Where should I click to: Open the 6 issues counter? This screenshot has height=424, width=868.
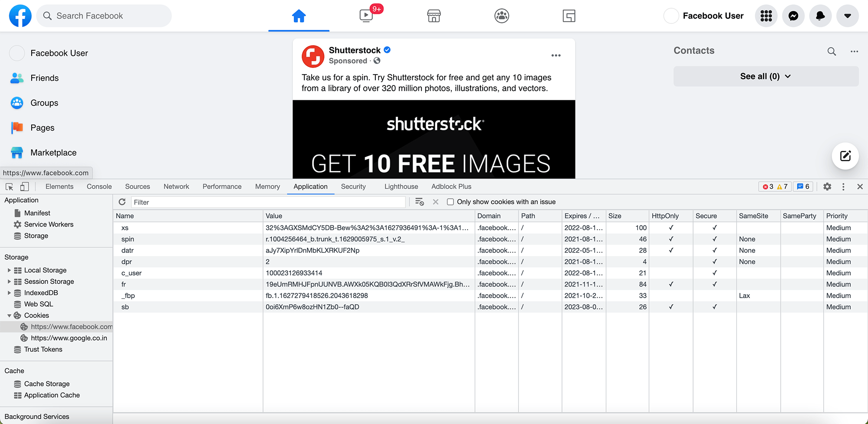pos(803,187)
